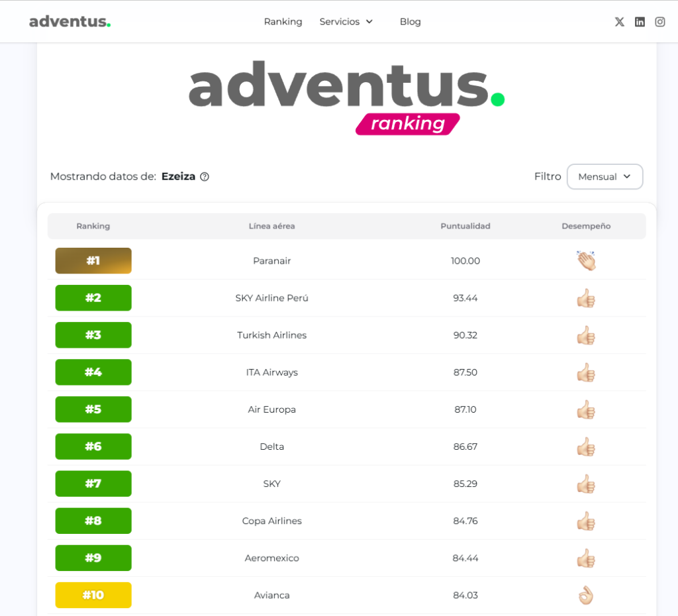Click the pink ranking badge in logo
This screenshot has height=616, width=678.
click(x=408, y=124)
